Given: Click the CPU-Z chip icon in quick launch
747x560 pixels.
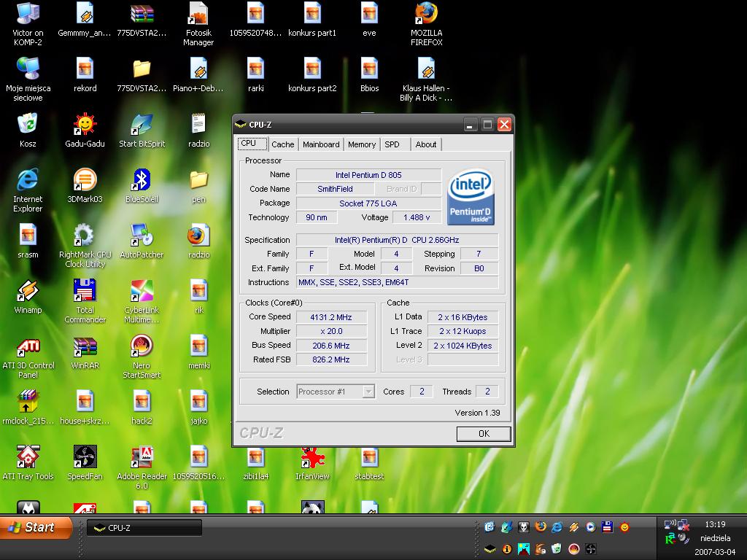Looking at the screenshot, I should pos(489,549).
